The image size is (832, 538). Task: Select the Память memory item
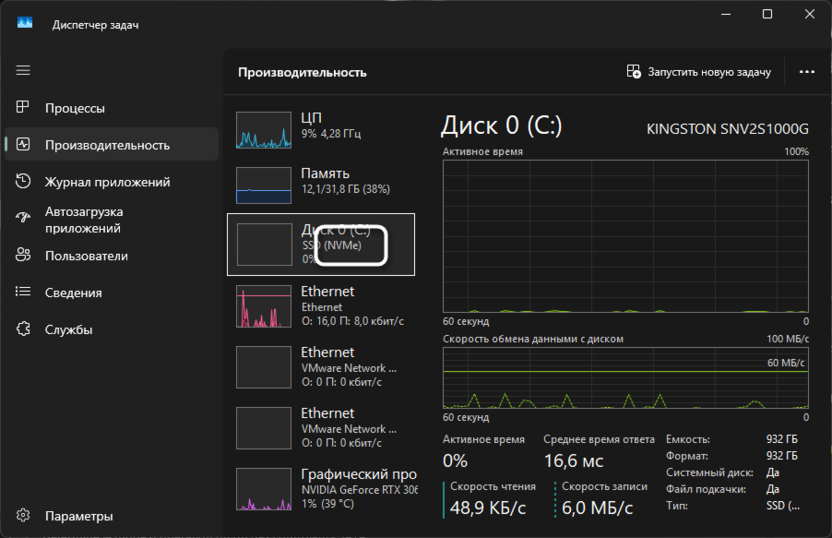(x=320, y=181)
